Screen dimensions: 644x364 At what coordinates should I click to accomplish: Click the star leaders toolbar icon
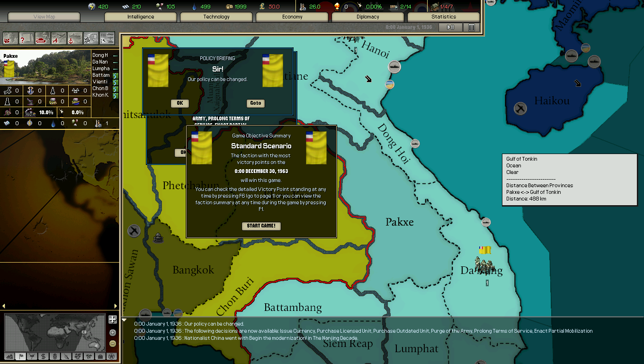point(91,38)
